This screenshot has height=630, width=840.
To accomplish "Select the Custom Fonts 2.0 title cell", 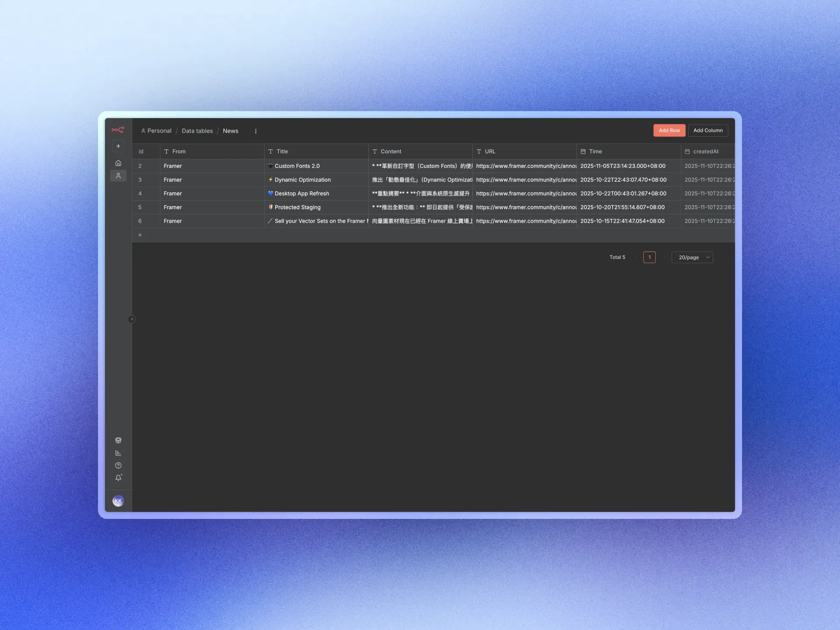I will tap(316, 166).
